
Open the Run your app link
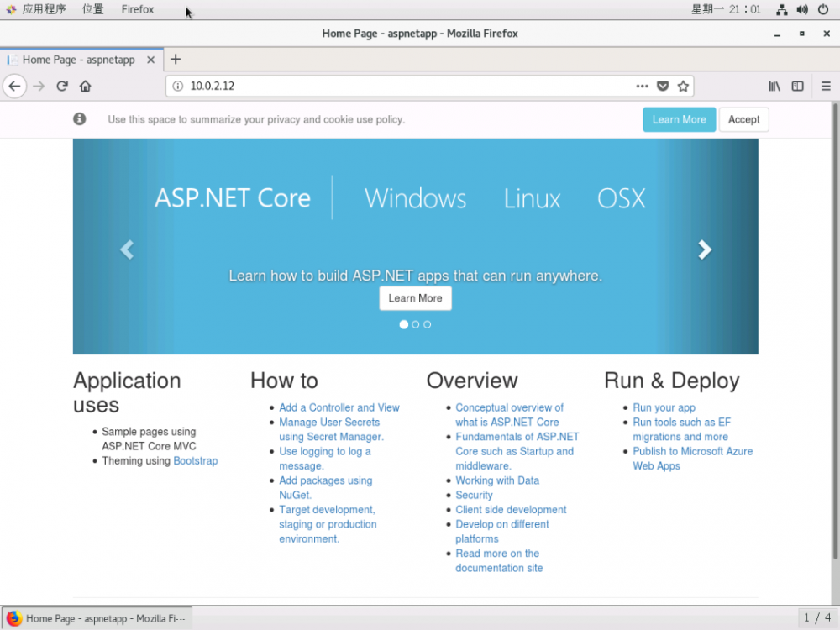664,407
